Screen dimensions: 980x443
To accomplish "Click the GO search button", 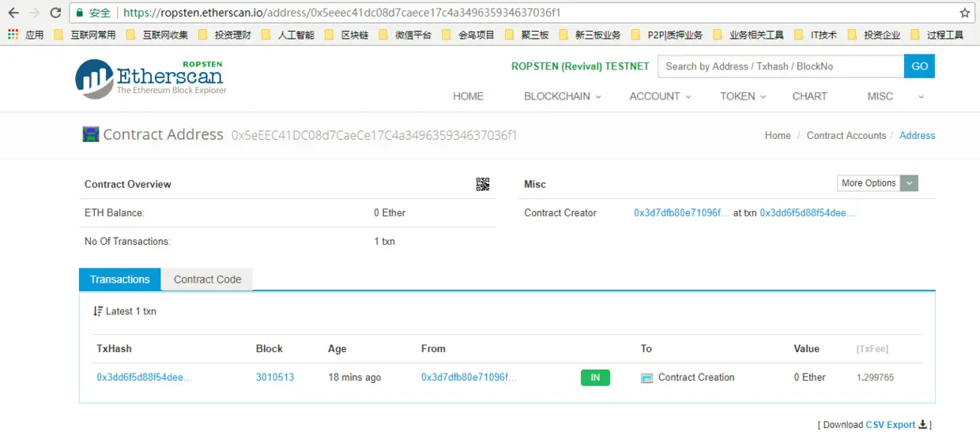I will (919, 66).
